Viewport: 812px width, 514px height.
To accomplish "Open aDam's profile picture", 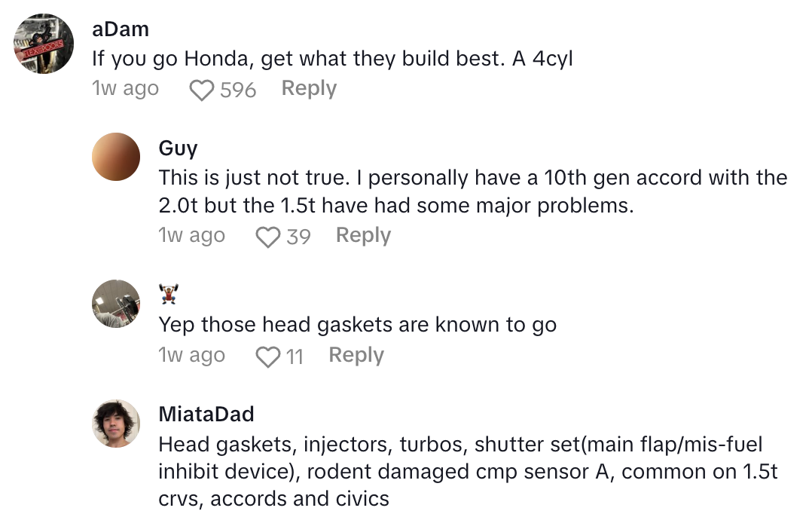I will click(x=44, y=44).
